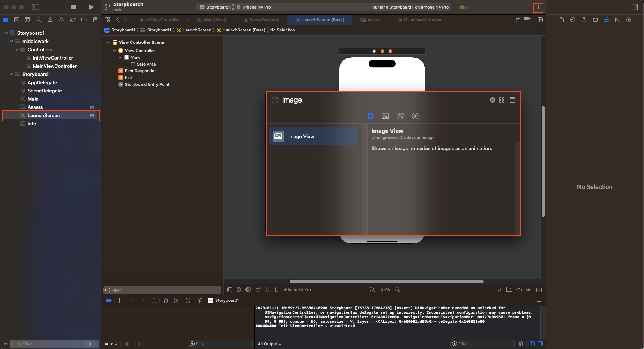Switch to InitViewController tab

coord(159,20)
